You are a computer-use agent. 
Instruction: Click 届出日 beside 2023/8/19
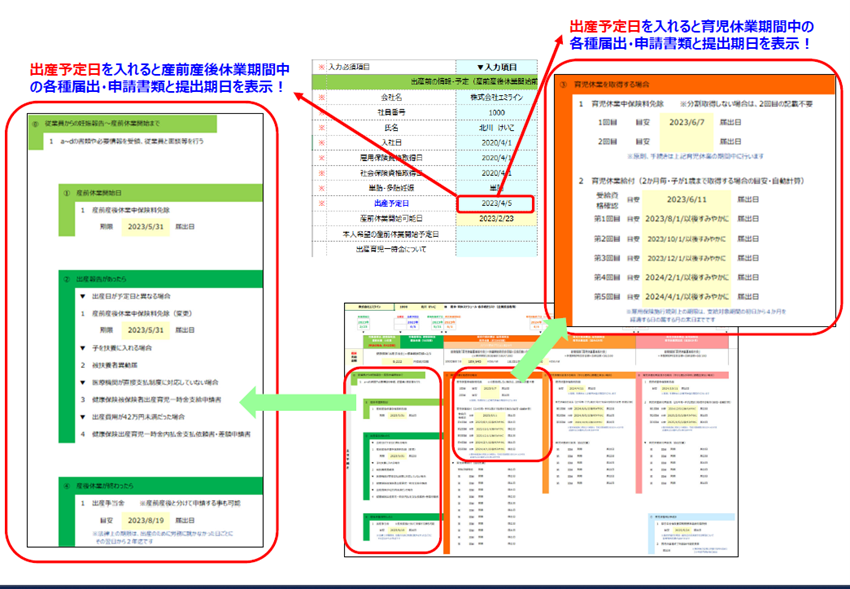[x=185, y=520]
